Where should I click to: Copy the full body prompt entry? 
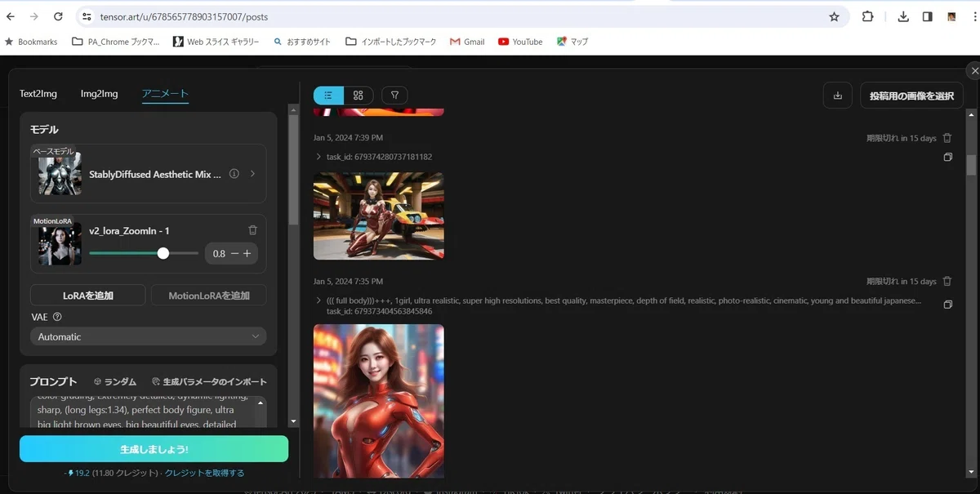click(948, 305)
